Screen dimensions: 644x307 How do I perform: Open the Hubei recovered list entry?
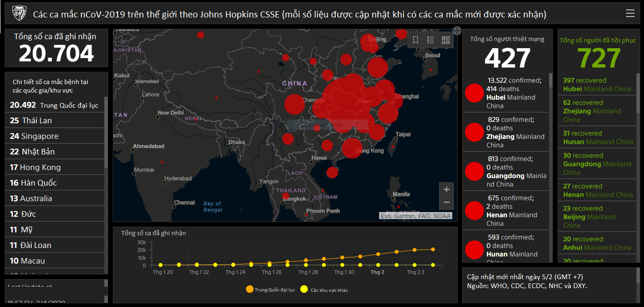[x=597, y=85]
